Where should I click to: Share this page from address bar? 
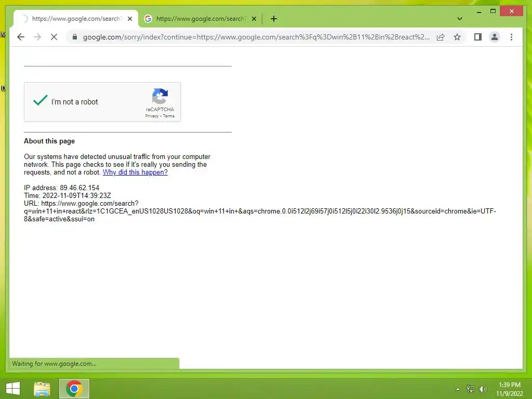click(441, 37)
